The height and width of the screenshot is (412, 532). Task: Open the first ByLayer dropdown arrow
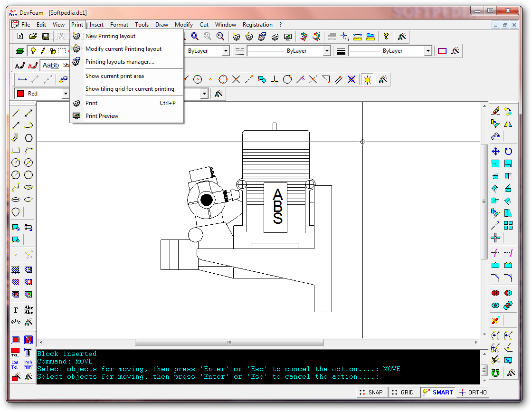pos(226,51)
